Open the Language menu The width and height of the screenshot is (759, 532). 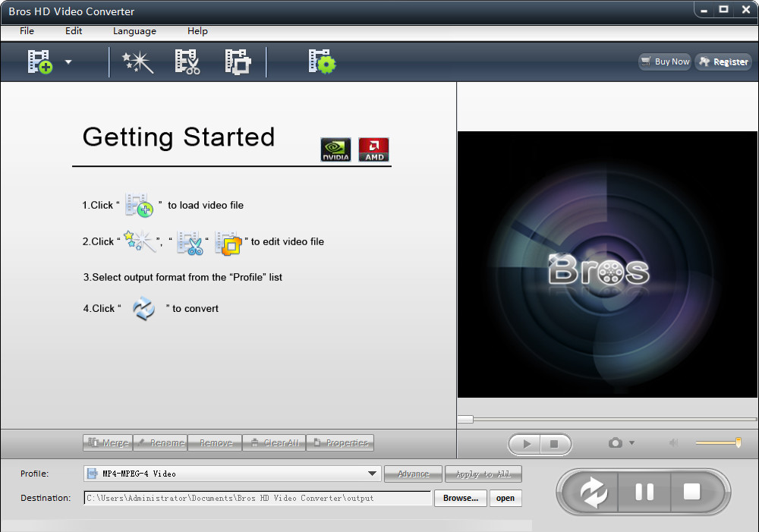click(134, 31)
